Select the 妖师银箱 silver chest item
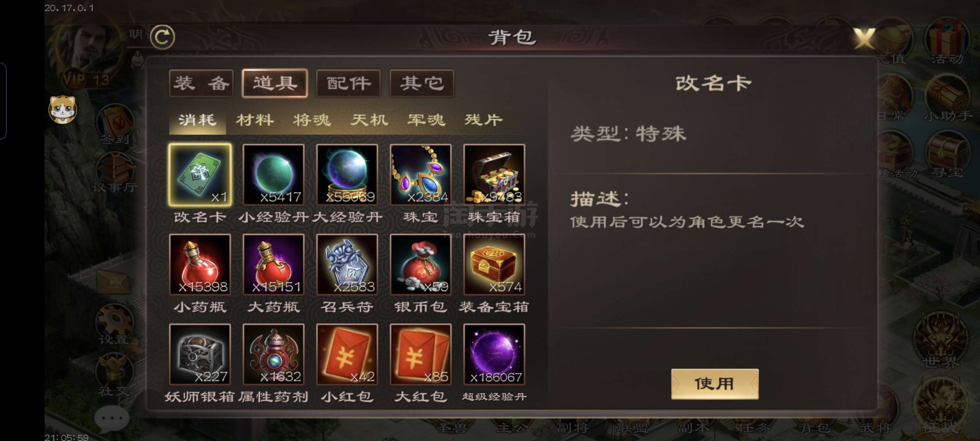The width and height of the screenshot is (980, 441). [x=200, y=354]
